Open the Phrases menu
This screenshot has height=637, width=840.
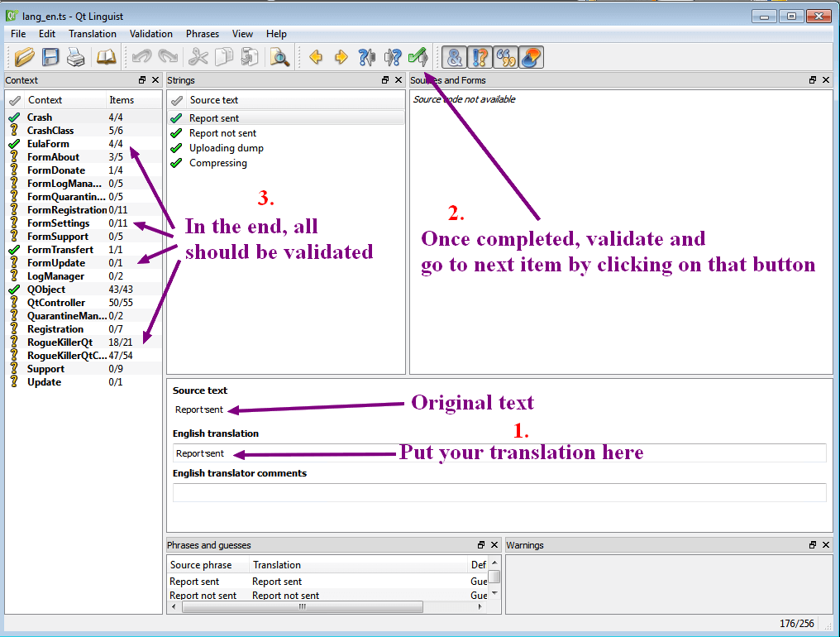[x=203, y=34]
